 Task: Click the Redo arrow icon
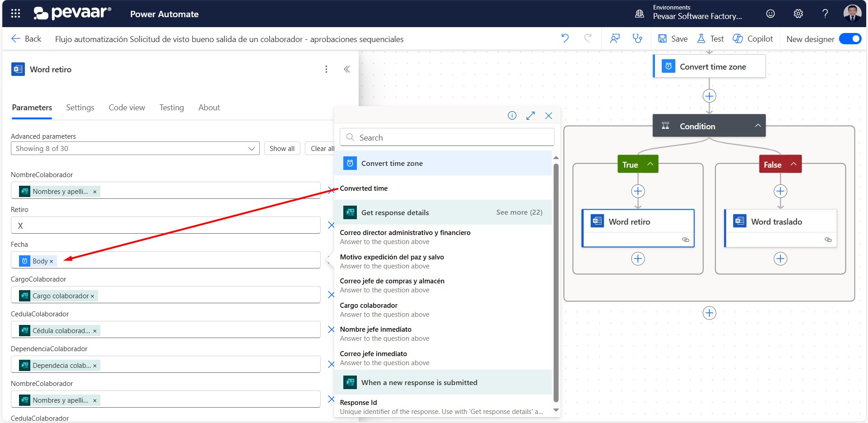point(588,38)
